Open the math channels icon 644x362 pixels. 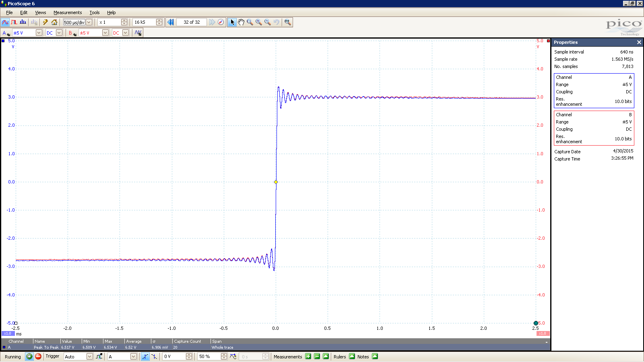click(138, 33)
